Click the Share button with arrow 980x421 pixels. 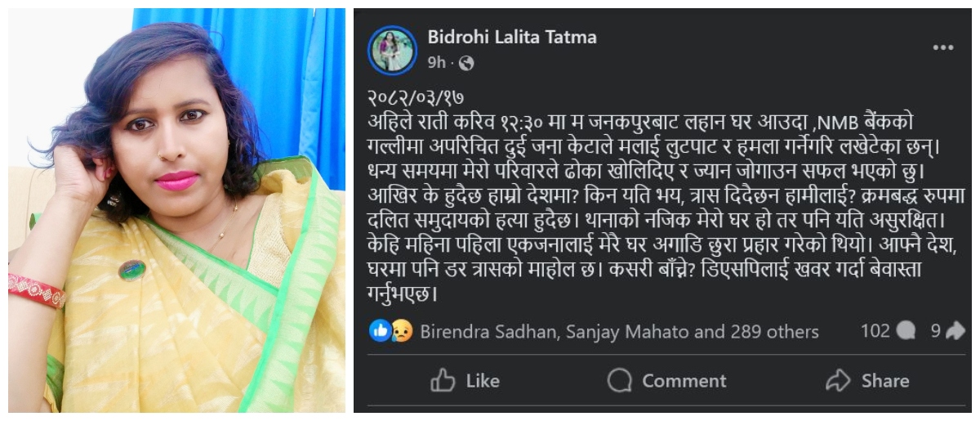pos(867,381)
